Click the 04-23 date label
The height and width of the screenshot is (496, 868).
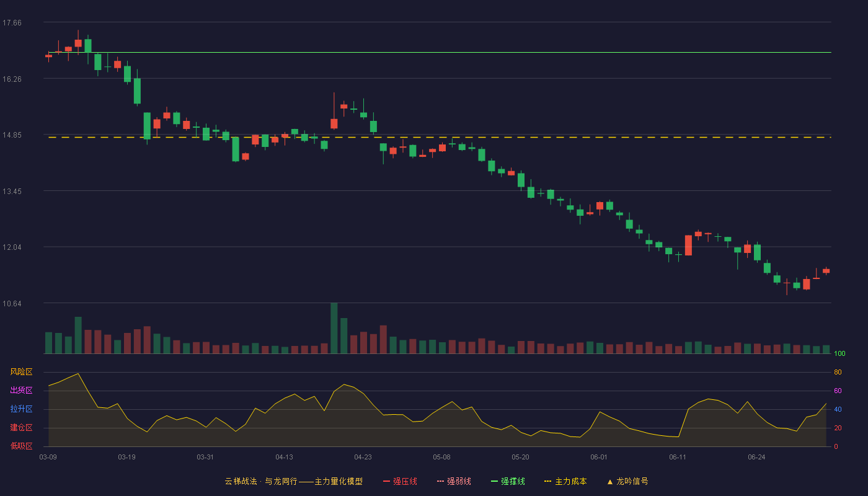(363, 457)
